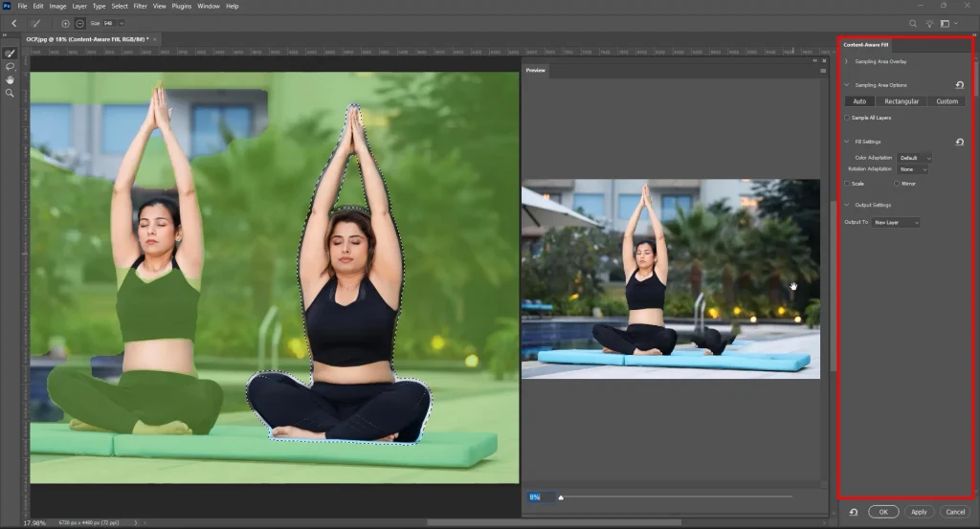Click the OK button
980x529 pixels.
pyautogui.click(x=883, y=512)
